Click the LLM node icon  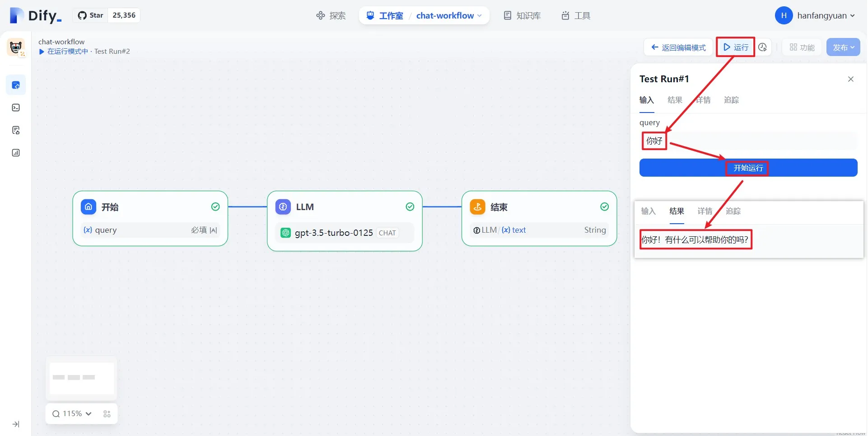283,207
